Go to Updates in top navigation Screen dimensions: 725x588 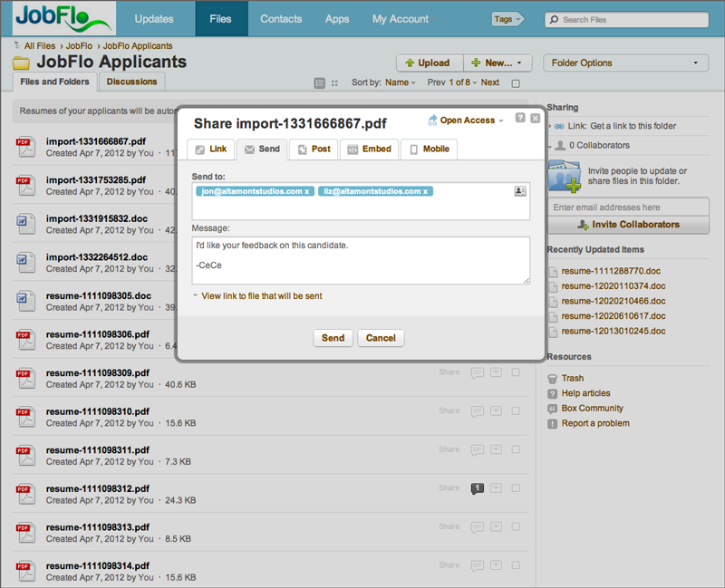tap(154, 19)
